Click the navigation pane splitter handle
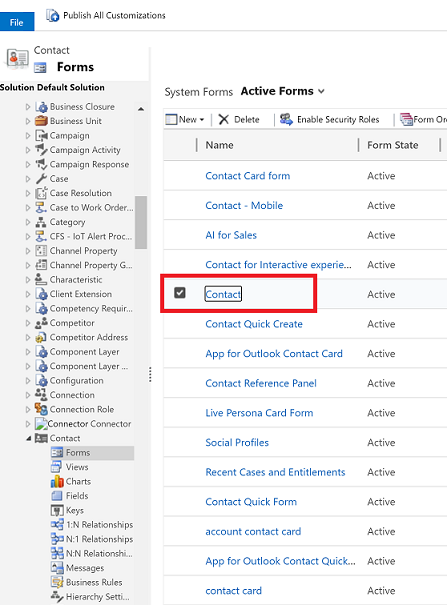This screenshot has height=605, width=447. tap(150, 374)
